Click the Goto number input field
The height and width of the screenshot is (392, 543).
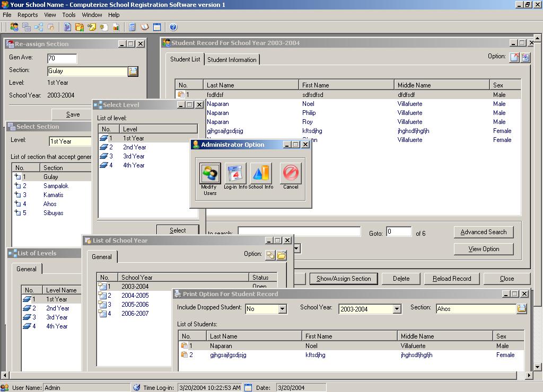pyautogui.click(x=399, y=231)
